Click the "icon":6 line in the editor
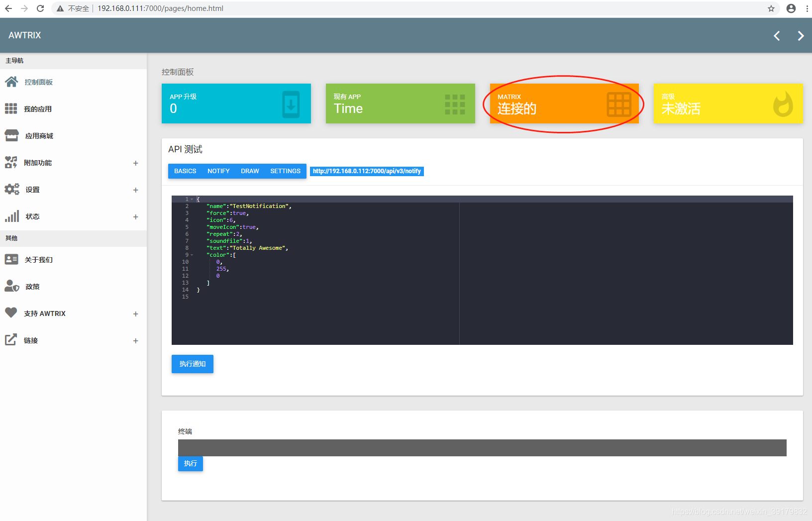This screenshot has height=521, width=812. coord(221,220)
